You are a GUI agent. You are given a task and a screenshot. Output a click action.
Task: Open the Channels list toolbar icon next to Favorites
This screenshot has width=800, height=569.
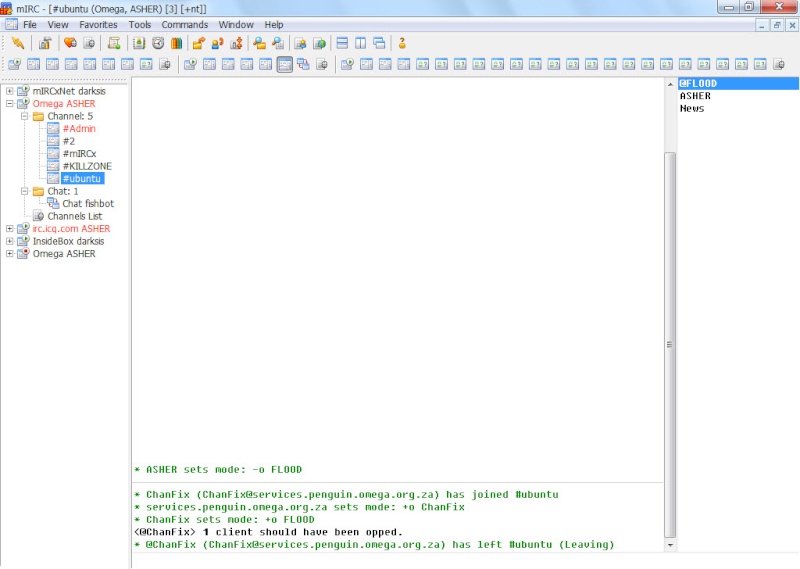[89, 43]
